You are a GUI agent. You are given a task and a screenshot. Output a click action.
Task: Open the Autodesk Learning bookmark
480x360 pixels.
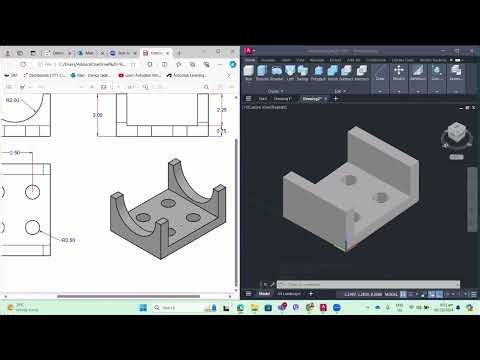point(187,76)
